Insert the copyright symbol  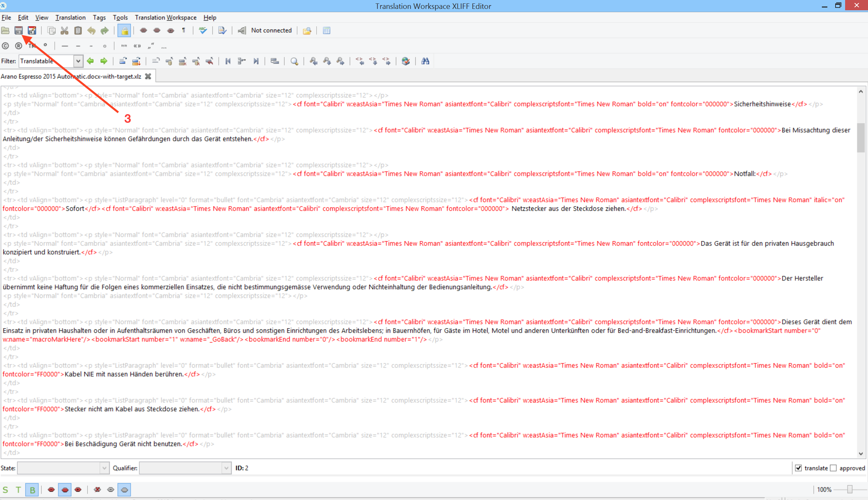pyautogui.click(x=5, y=46)
